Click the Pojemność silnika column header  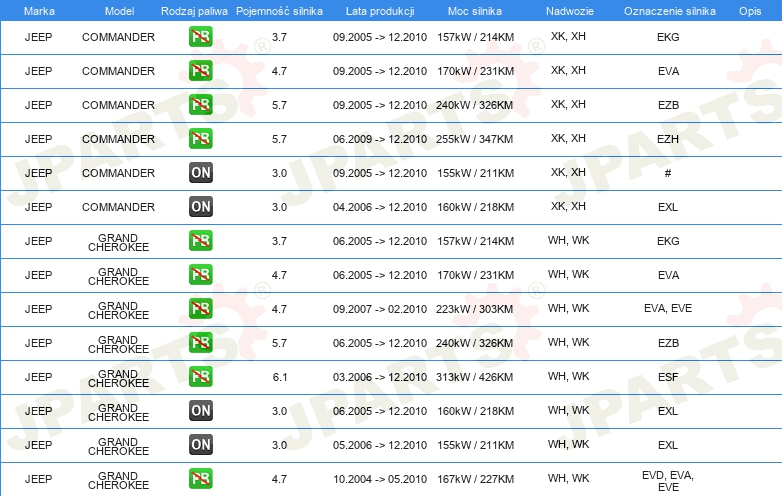click(279, 11)
